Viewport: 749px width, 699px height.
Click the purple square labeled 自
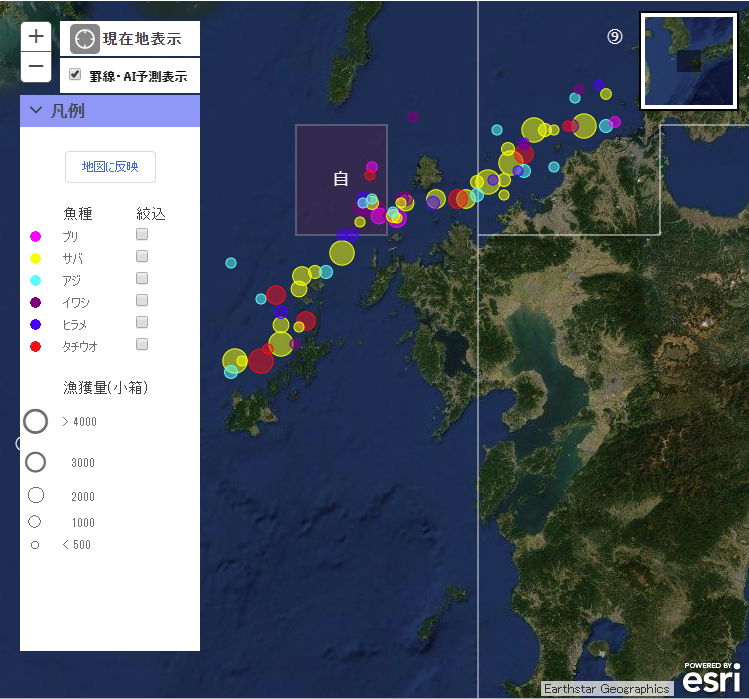(x=341, y=180)
